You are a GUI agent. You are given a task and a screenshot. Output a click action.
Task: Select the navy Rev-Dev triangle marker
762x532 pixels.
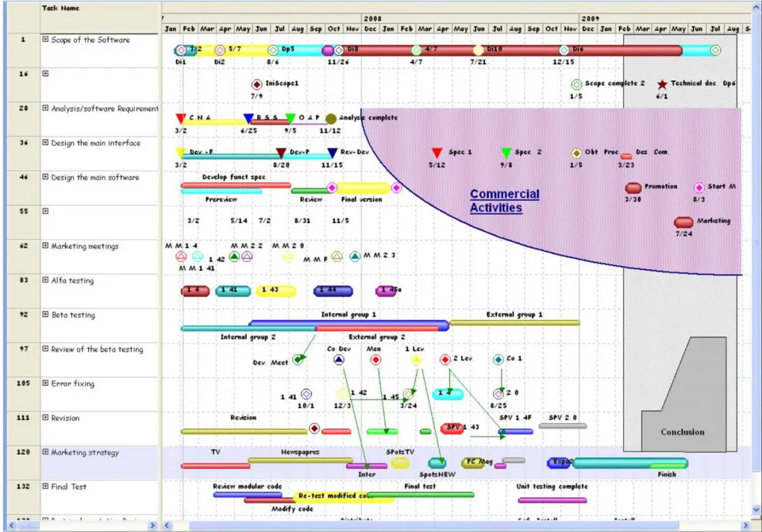(333, 153)
